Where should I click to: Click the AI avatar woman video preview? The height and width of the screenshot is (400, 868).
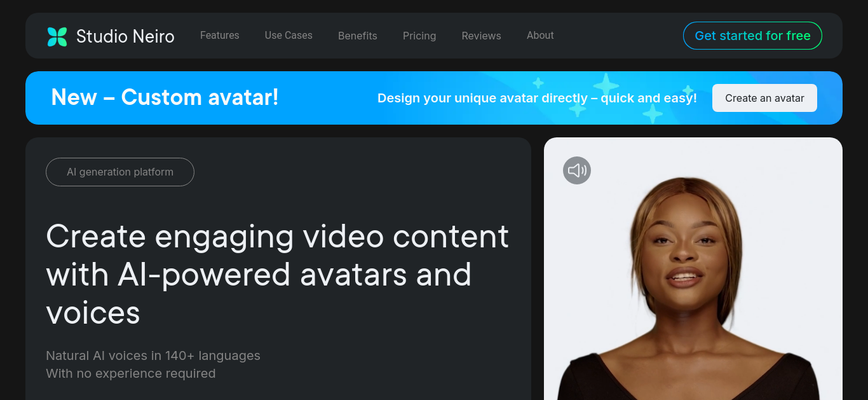693,268
